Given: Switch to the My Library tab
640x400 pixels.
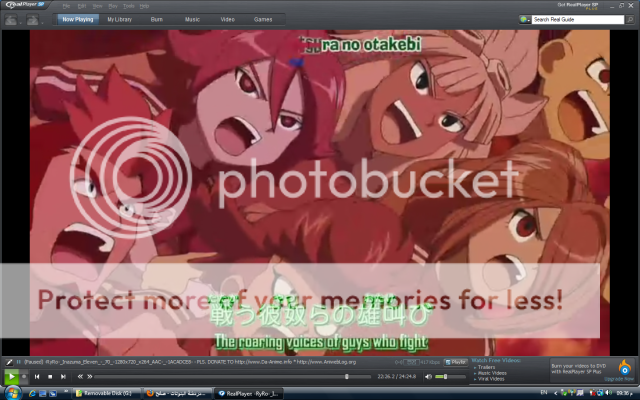Looking at the screenshot, I should 119,19.
